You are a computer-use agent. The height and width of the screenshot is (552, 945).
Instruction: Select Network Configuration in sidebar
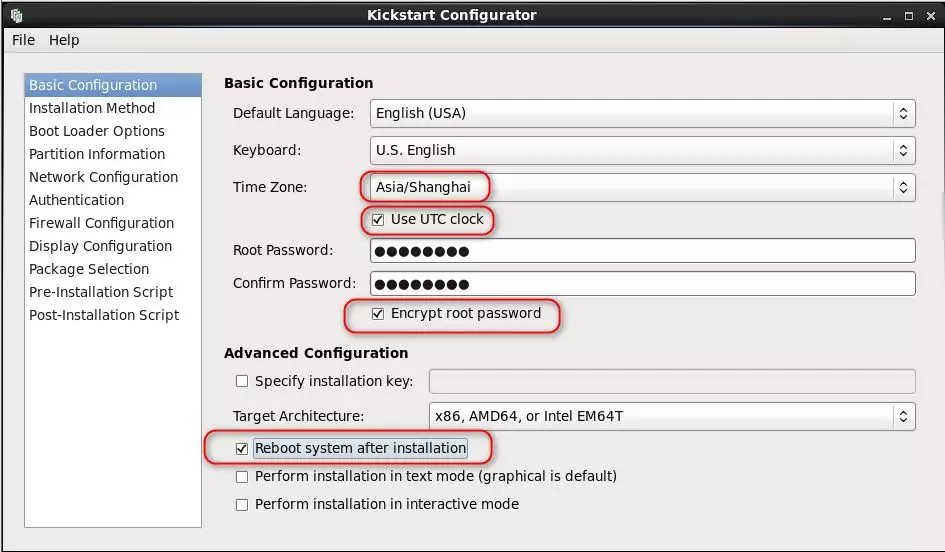[x=103, y=177]
